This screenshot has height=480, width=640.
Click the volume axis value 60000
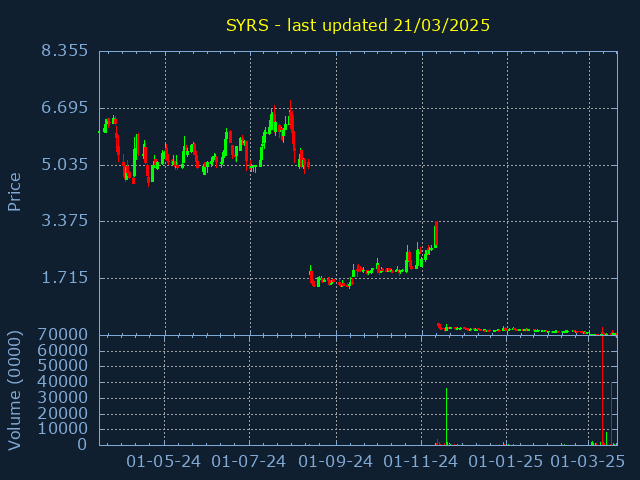click(x=62, y=350)
